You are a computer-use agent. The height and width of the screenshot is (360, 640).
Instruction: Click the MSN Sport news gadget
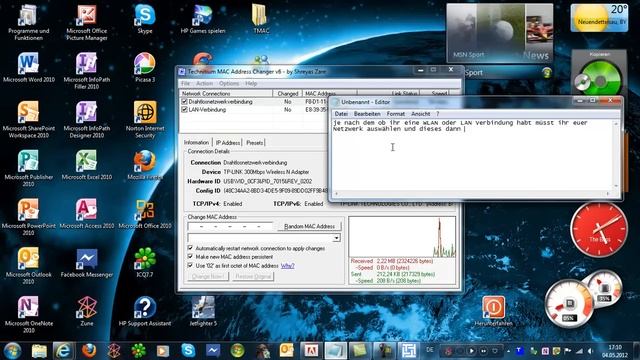[x=500, y=33]
